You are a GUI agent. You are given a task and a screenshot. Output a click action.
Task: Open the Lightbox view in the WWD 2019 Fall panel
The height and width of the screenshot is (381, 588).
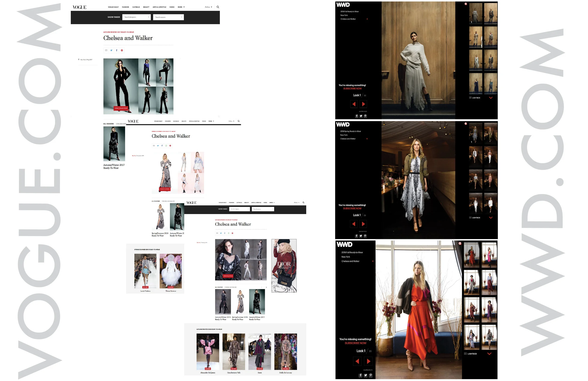(470, 354)
